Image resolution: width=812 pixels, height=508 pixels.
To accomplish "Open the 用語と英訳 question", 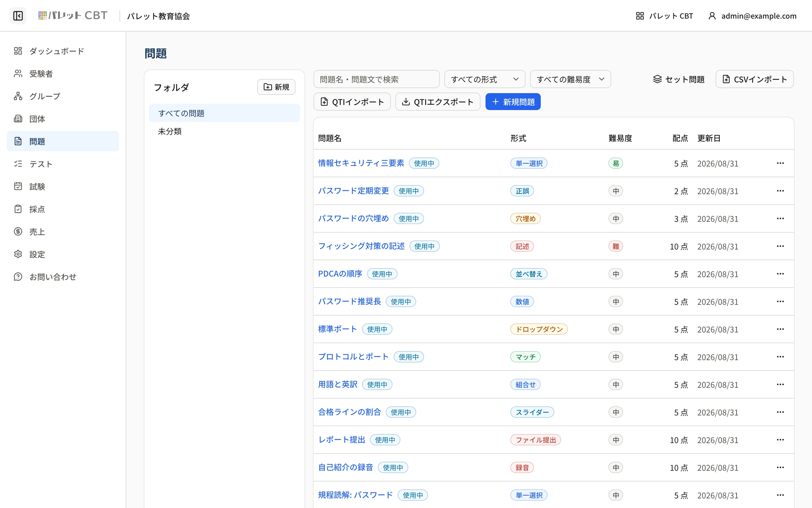I will [337, 384].
